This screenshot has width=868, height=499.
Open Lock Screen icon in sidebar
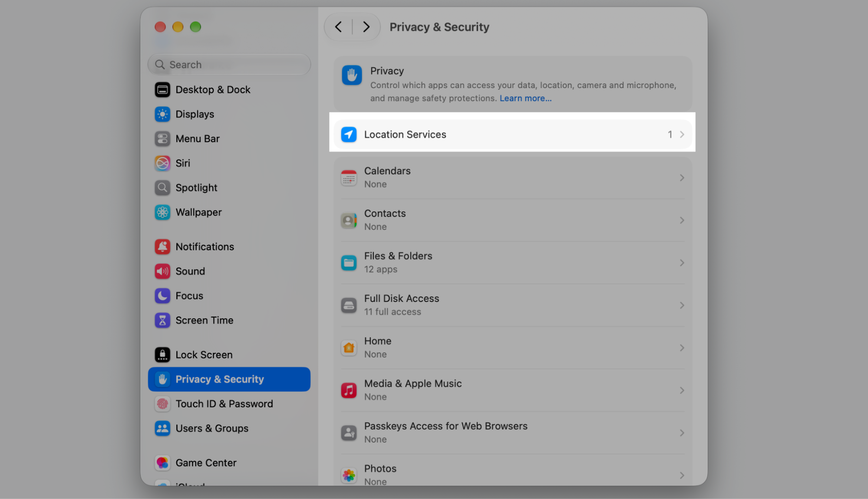pyautogui.click(x=162, y=355)
